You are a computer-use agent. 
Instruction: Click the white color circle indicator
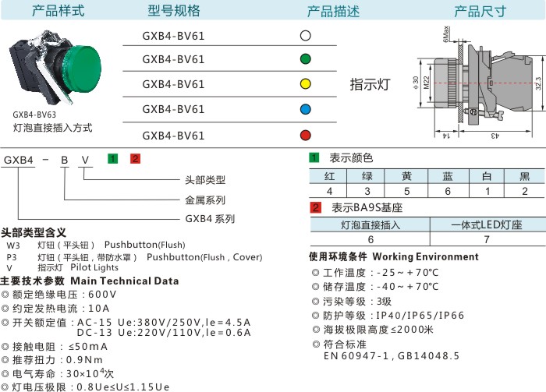[x=305, y=35]
